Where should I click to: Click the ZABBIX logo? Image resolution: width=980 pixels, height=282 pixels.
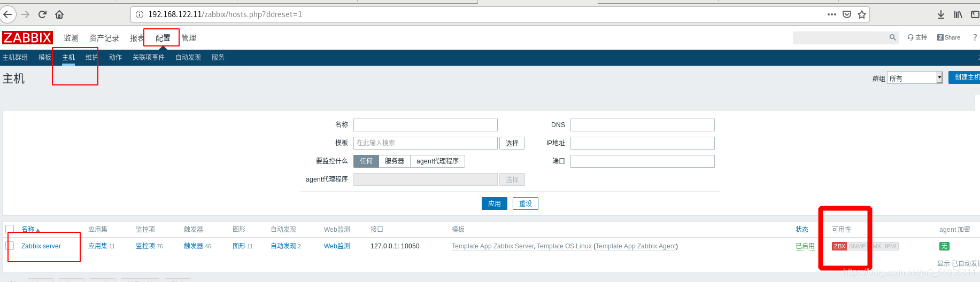click(27, 38)
